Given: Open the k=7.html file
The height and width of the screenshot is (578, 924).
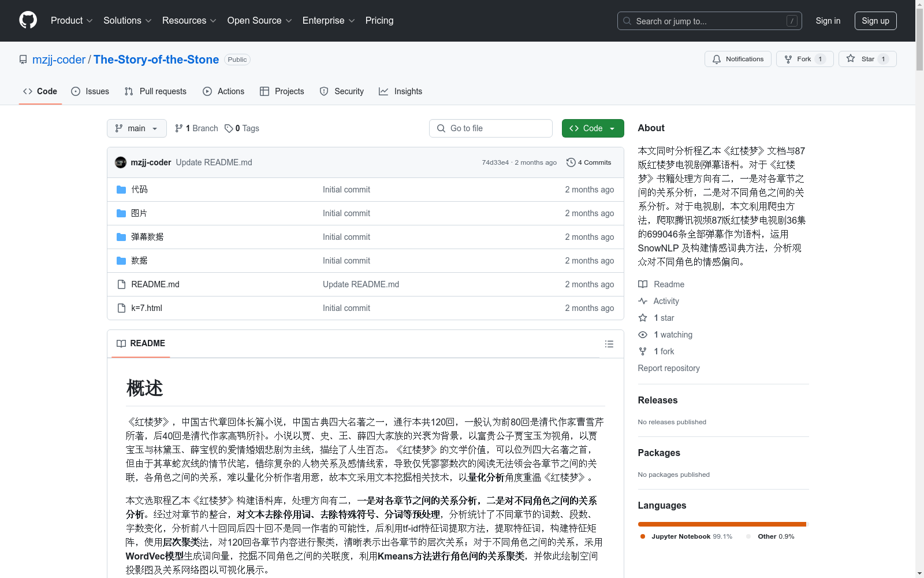Looking at the screenshot, I should click(147, 308).
